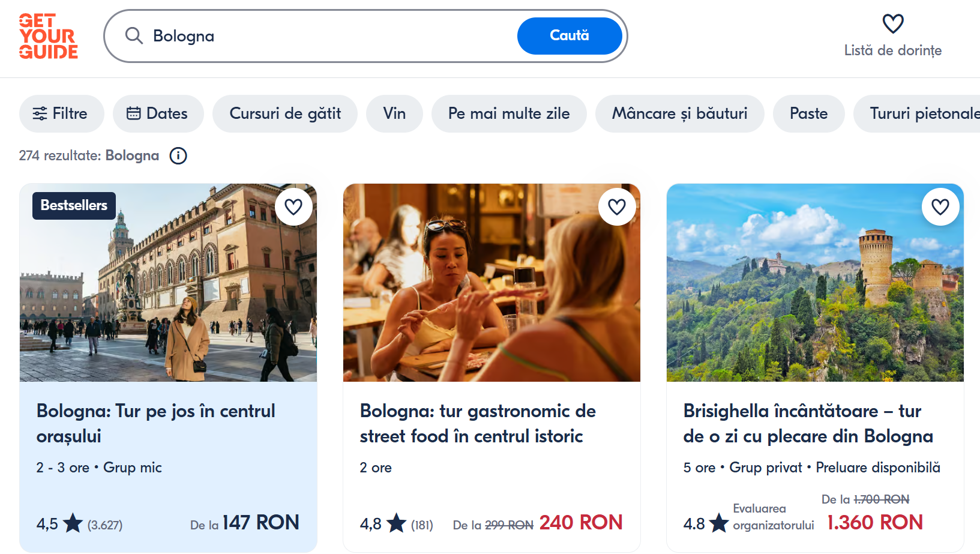Screen dimensions: 980x554
Task: Open Bologna: Tur pe jos title link
Action: pos(156,423)
